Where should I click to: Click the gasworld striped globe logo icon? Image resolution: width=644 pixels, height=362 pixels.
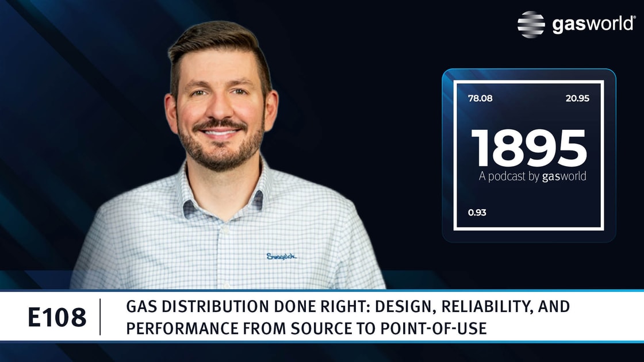pos(531,25)
